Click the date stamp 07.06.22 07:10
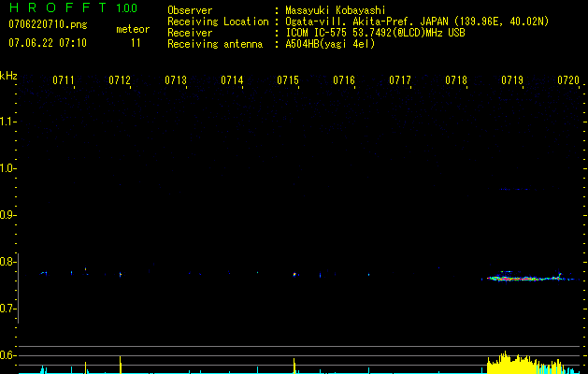The width and height of the screenshot is (588, 374). point(48,43)
